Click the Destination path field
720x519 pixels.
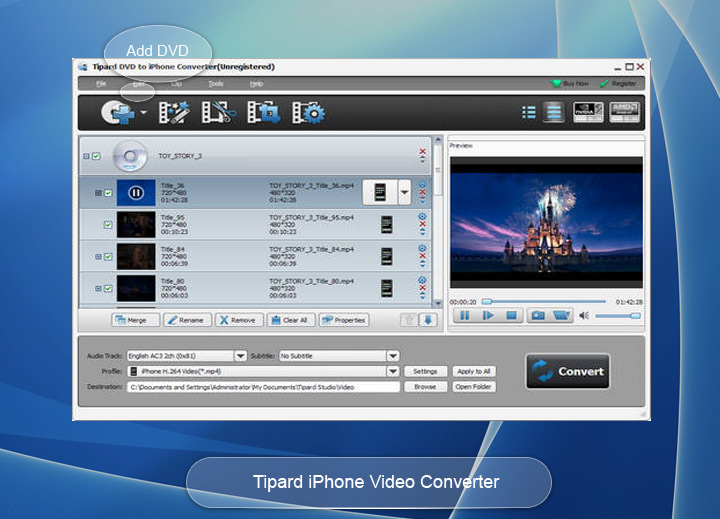coord(263,387)
